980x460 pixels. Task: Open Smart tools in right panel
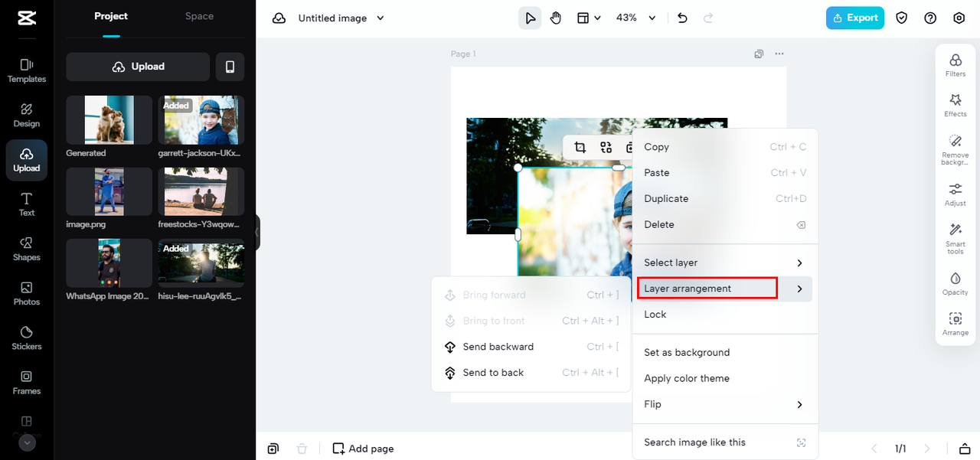pyautogui.click(x=955, y=239)
